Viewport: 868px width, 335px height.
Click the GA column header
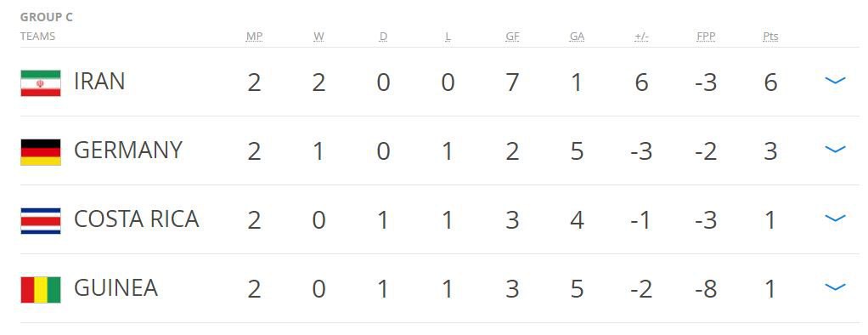[x=577, y=37]
